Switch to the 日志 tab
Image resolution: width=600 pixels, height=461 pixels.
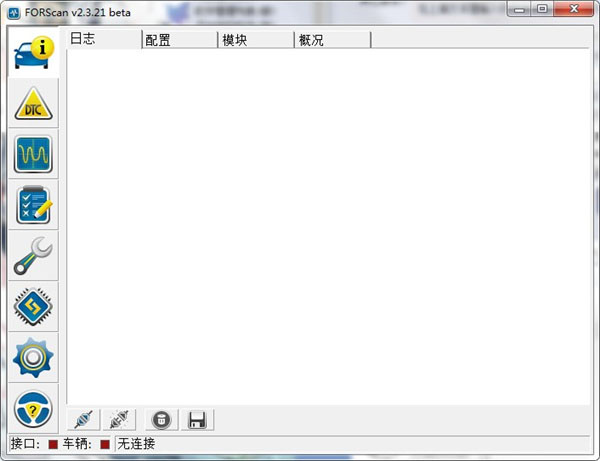pos(104,39)
